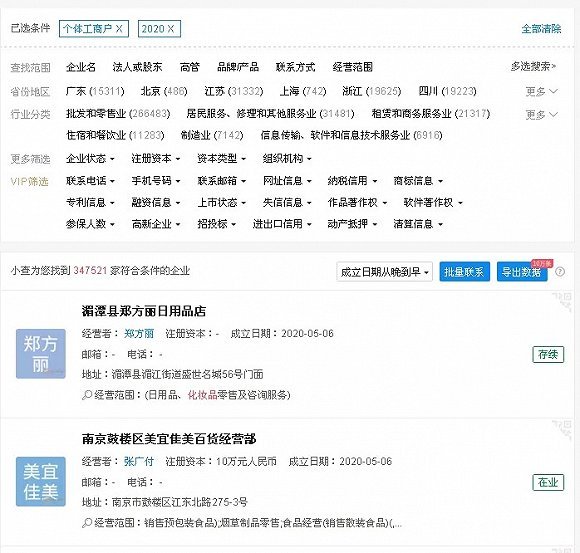
Task: Filter by 江苏 province
Action: pos(233,91)
